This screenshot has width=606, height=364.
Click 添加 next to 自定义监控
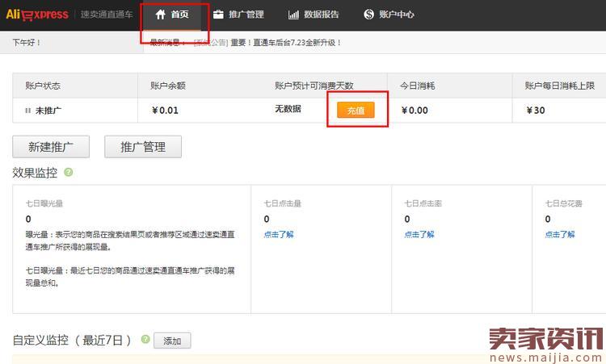tap(172, 341)
